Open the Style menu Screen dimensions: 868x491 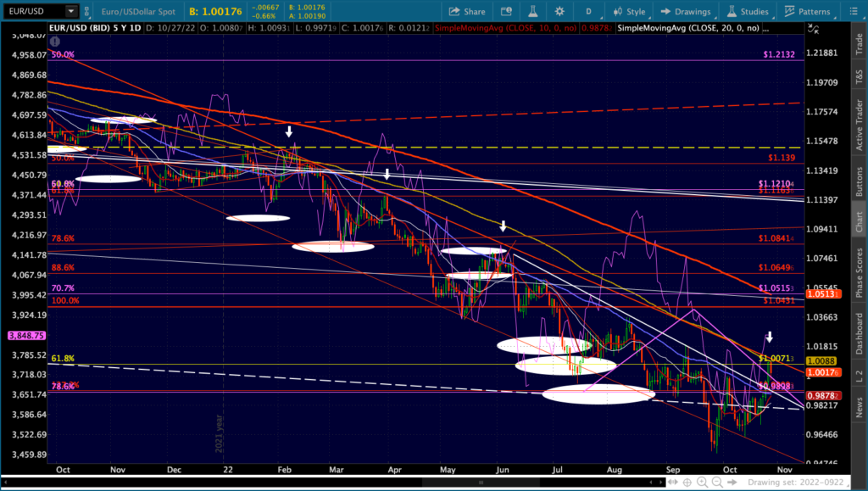pyautogui.click(x=630, y=11)
